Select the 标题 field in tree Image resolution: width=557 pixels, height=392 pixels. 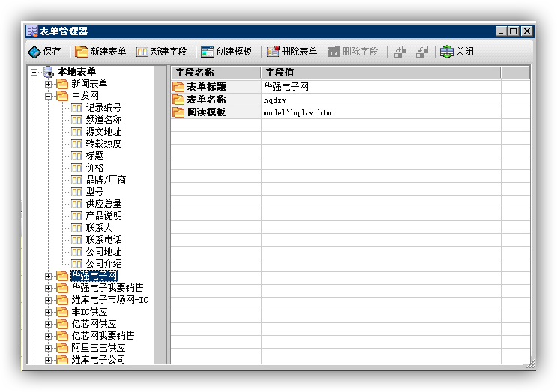coord(95,156)
